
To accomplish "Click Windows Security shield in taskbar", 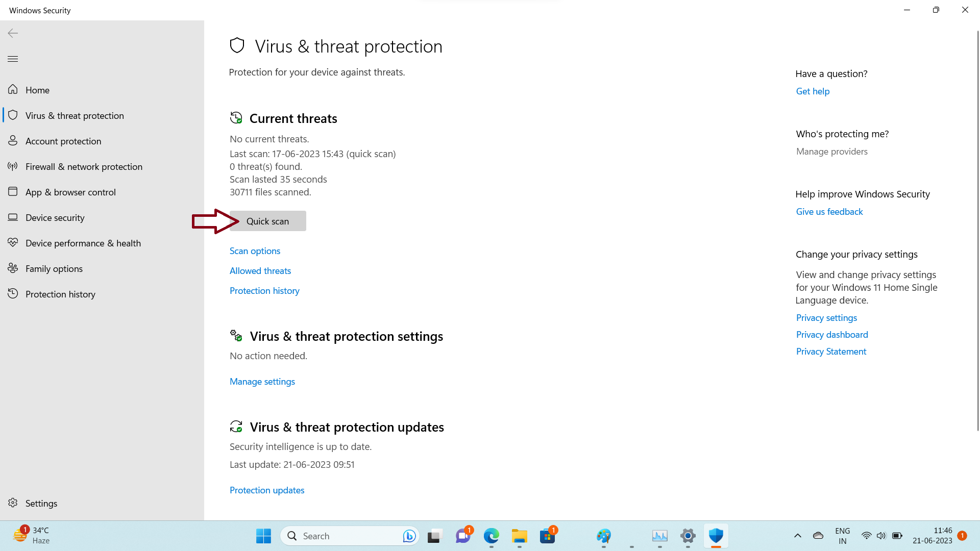I will (x=716, y=536).
